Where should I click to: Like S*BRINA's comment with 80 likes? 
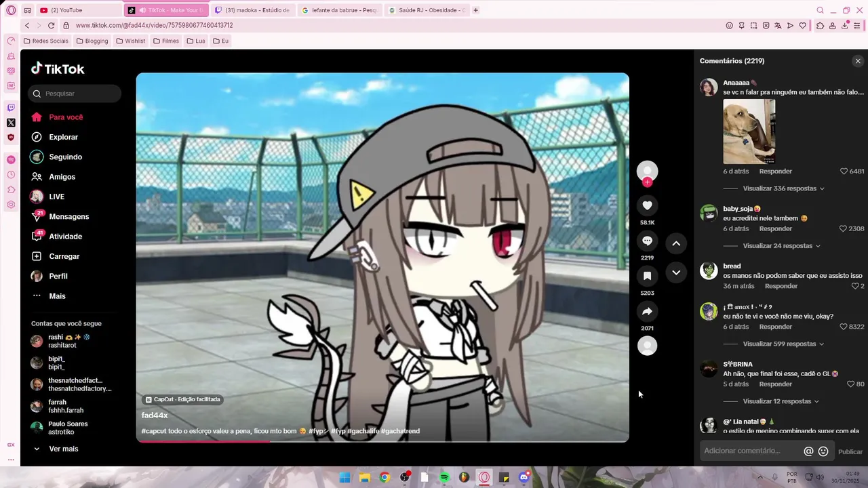(x=850, y=384)
